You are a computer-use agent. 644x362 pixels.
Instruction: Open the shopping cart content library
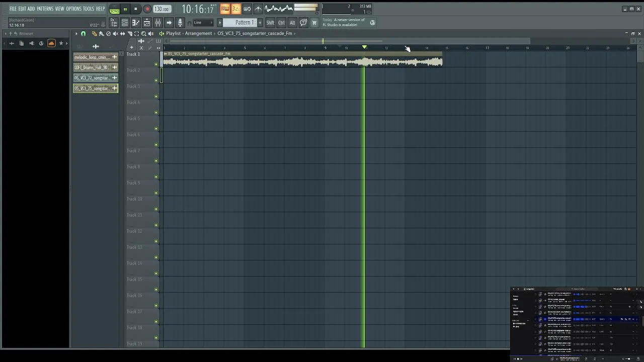(314, 23)
